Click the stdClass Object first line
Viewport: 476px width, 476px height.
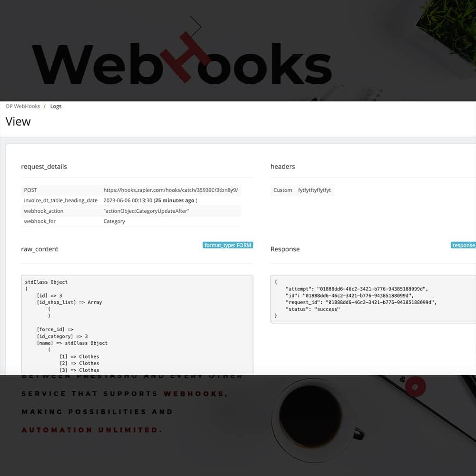coord(46,282)
